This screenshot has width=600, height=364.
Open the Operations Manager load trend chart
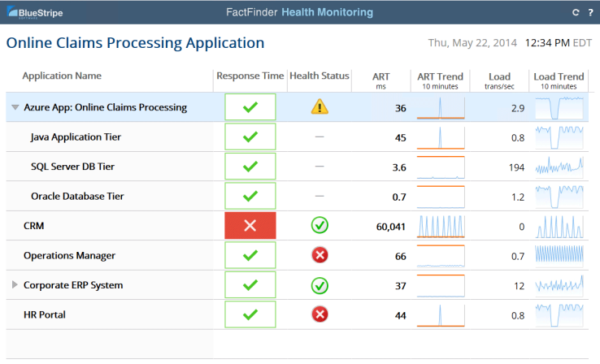[x=559, y=255]
